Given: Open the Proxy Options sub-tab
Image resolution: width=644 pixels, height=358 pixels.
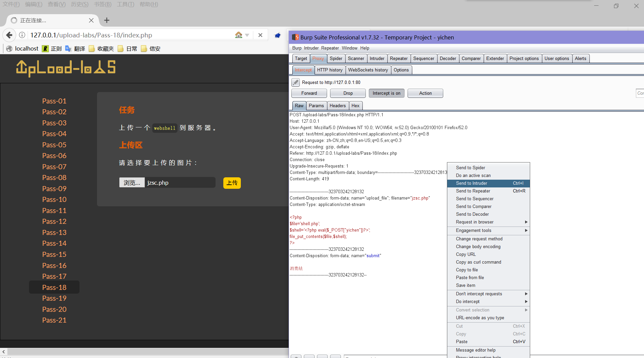Looking at the screenshot, I should click(x=401, y=70).
